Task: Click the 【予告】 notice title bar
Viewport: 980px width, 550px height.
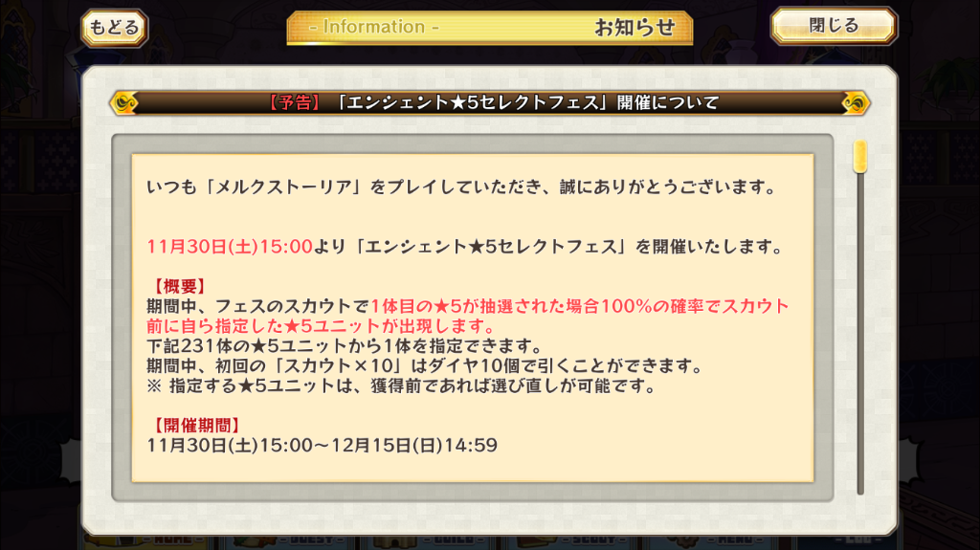Action: [x=490, y=102]
